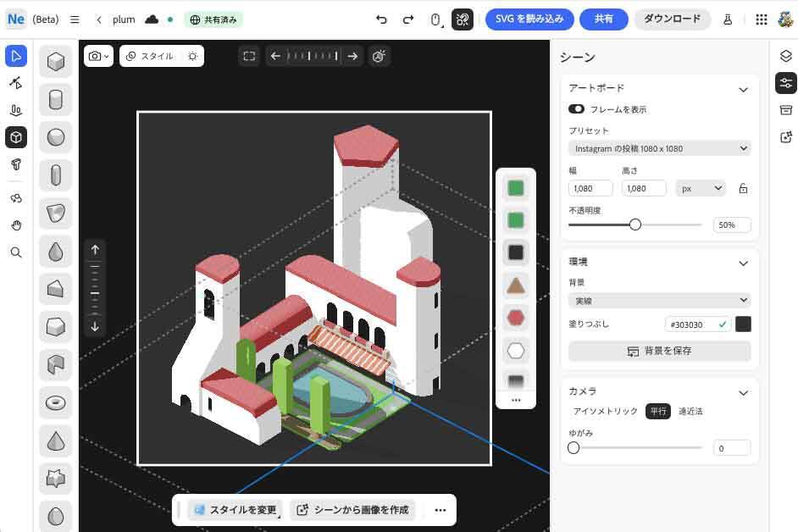Select アイソメトリック camera mode
Screen dimensions: 798x532
605,411
